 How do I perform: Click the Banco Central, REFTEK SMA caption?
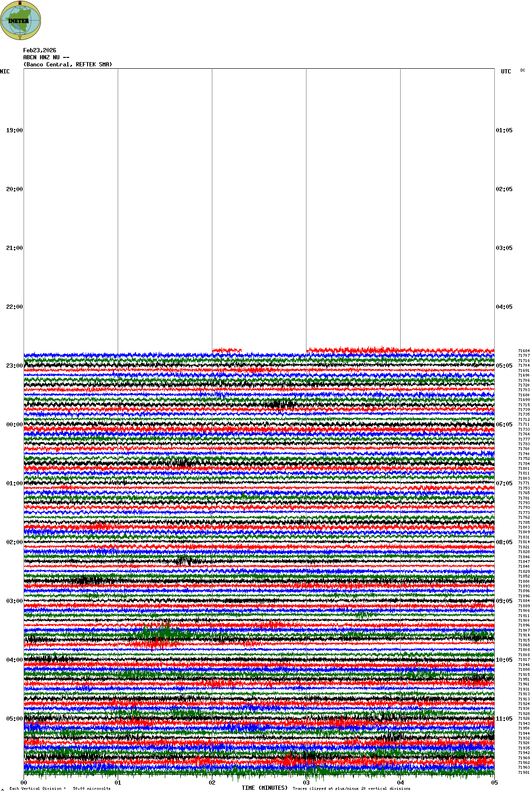(68, 64)
